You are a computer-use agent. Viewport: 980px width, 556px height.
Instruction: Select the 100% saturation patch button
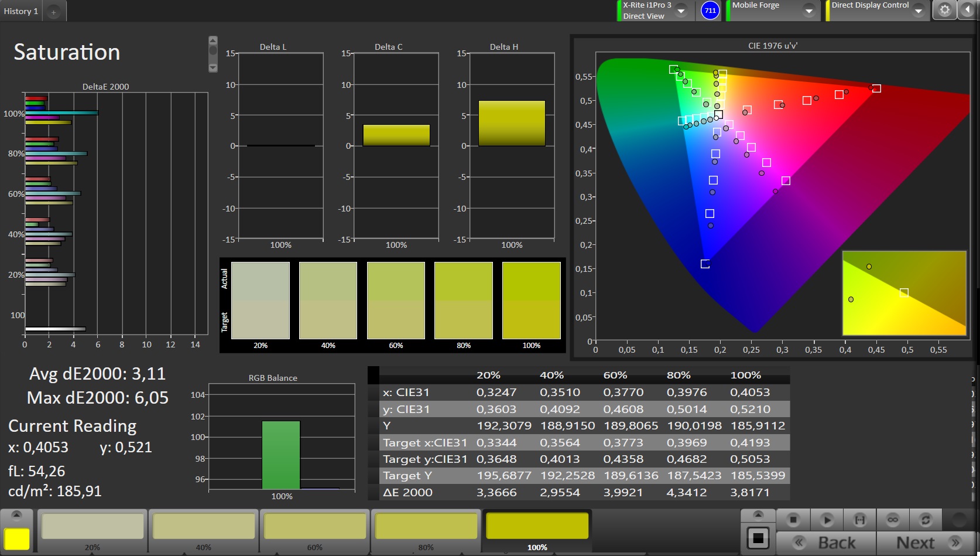tap(537, 531)
